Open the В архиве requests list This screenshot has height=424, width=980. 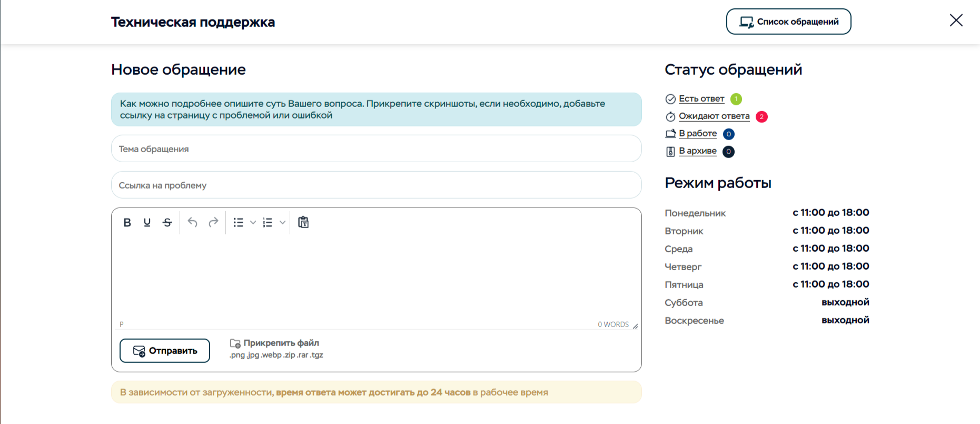697,151
